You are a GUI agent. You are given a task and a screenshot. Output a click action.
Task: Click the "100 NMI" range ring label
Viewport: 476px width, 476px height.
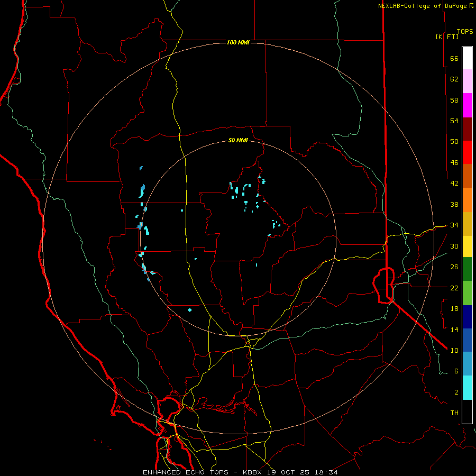[x=238, y=42]
